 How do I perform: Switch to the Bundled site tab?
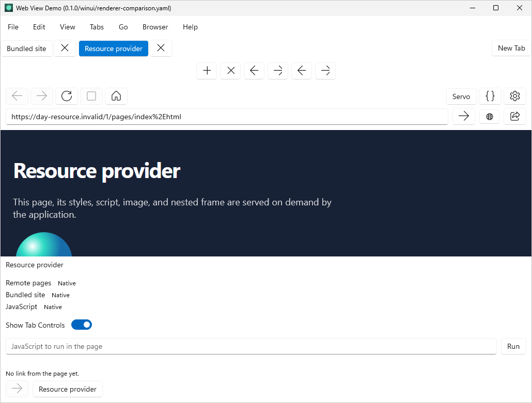[x=26, y=49]
